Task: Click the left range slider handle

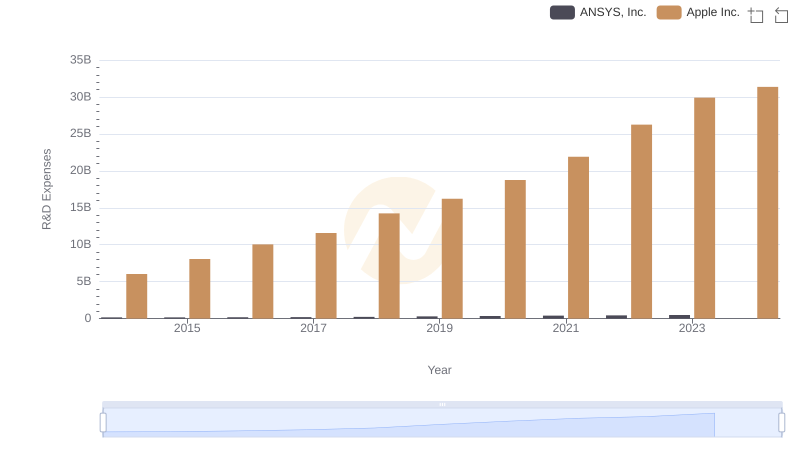Action: tap(103, 423)
